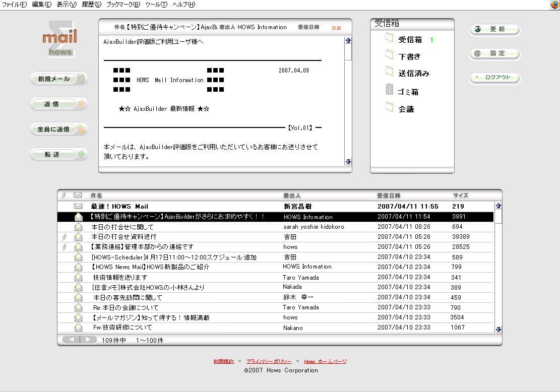Viewport: 560px width, 392px height.
Task: Sort mail list by サイズ column
Action: (460, 195)
